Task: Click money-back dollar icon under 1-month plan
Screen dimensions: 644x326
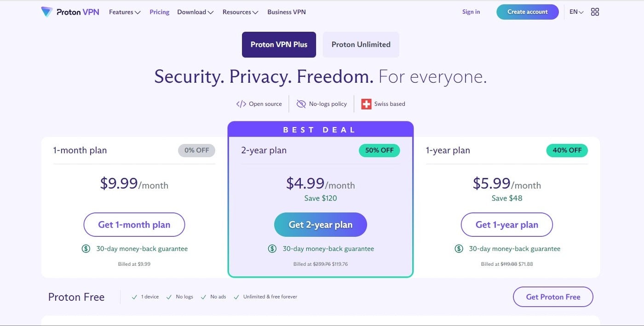Action: click(x=86, y=249)
